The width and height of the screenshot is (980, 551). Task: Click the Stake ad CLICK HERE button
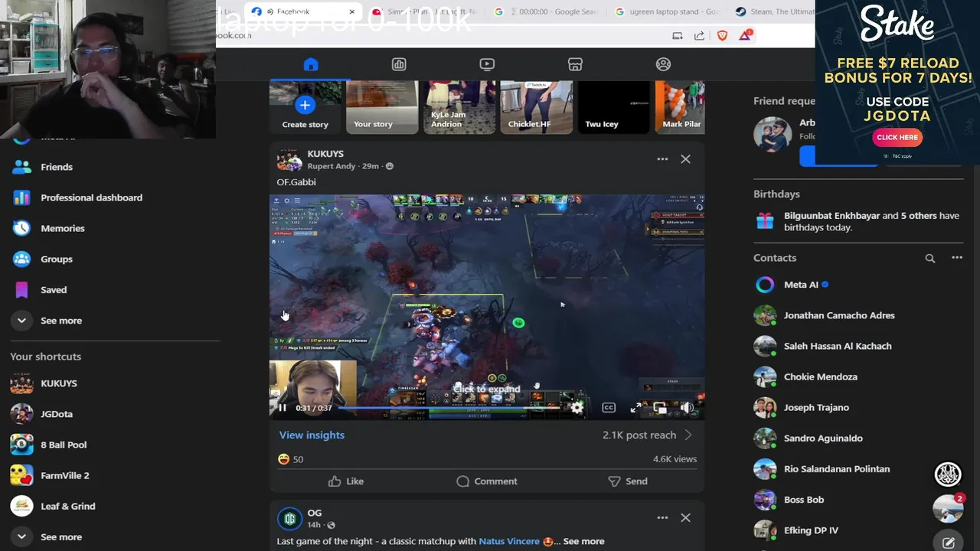(897, 138)
